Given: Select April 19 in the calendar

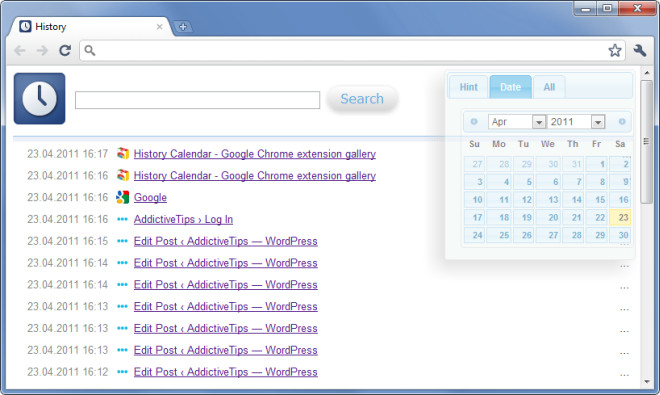Looking at the screenshot, I should click(524, 217).
